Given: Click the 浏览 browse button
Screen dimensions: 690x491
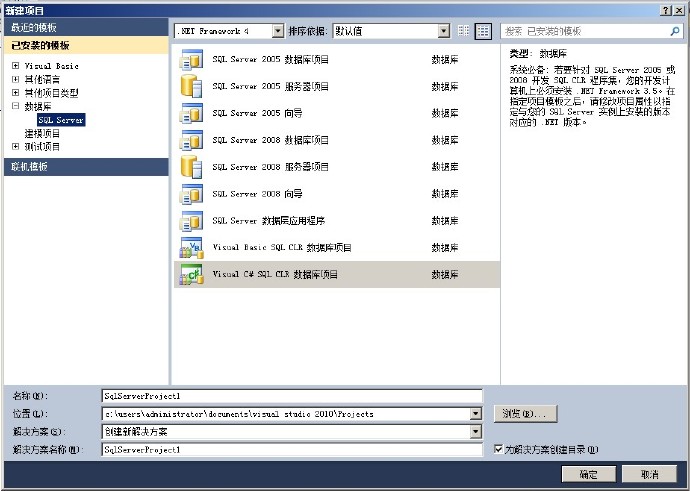Looking at the screenshot, I should [x=525, y=414].
